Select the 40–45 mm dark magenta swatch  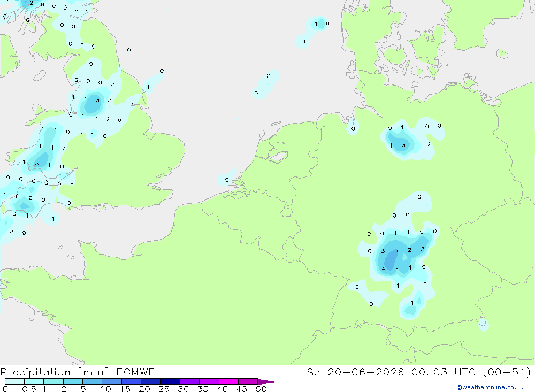(228, 381)
